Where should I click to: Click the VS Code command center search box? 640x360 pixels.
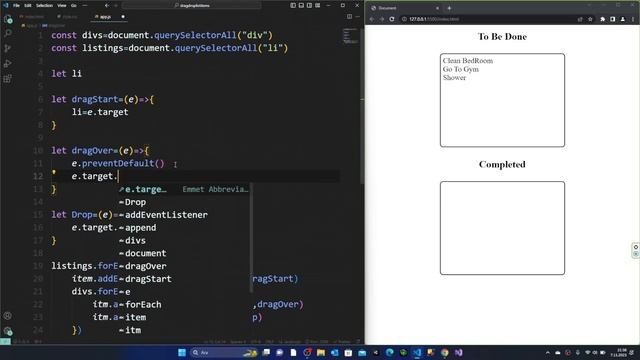191,5
